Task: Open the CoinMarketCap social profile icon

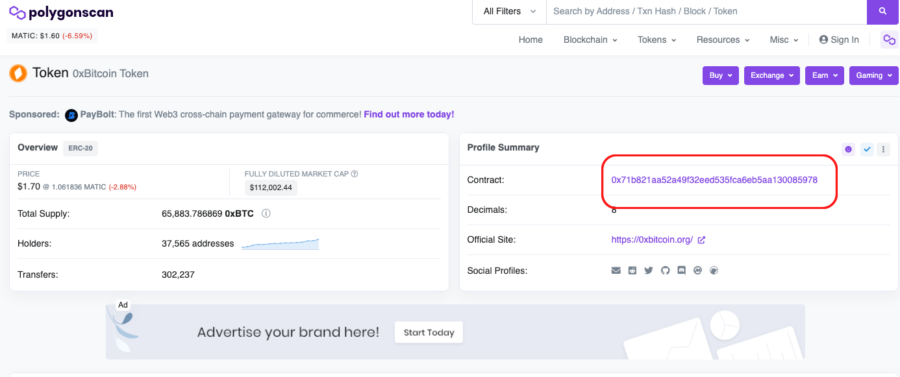Action: (698, 270)
